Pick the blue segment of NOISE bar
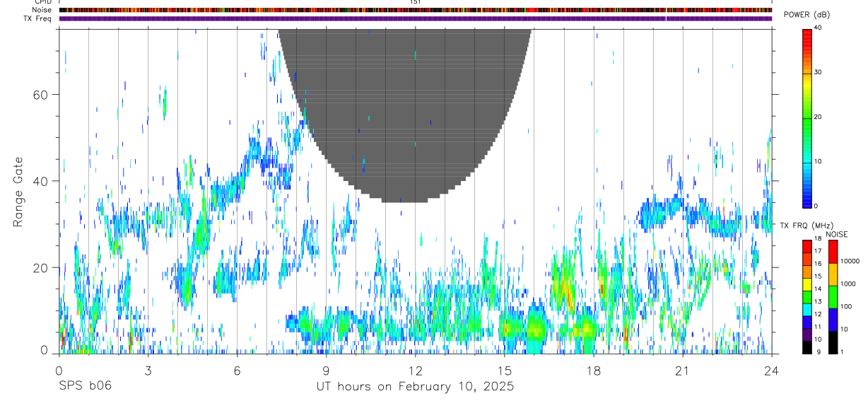This screenshot has height=401, width=868. pos(833,320)
